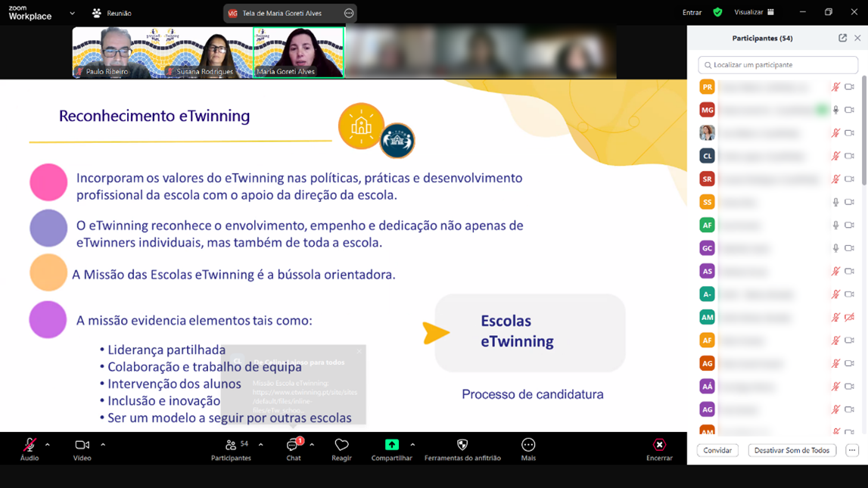
Task: Click Entrar in the title bar
Action: click(x=692, y=12)
